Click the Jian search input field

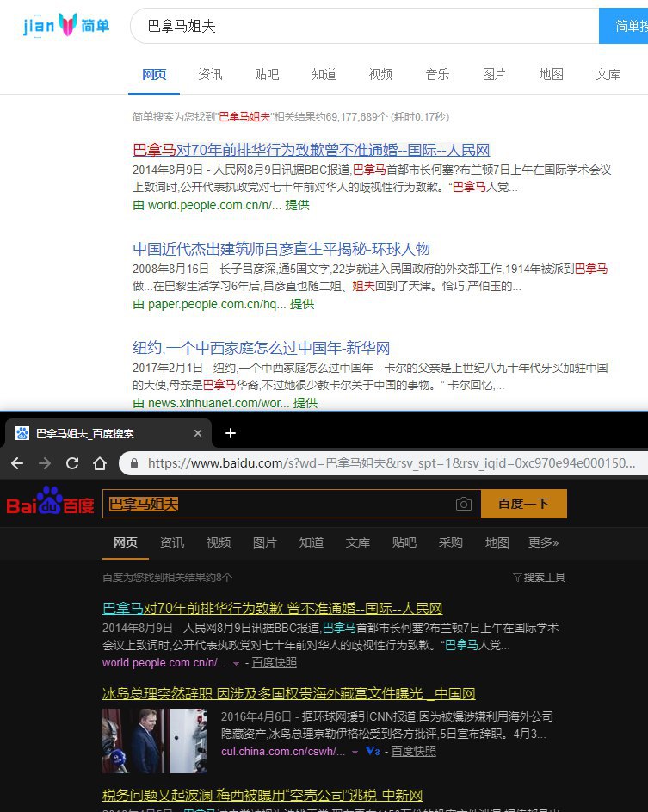coord(361,27)
